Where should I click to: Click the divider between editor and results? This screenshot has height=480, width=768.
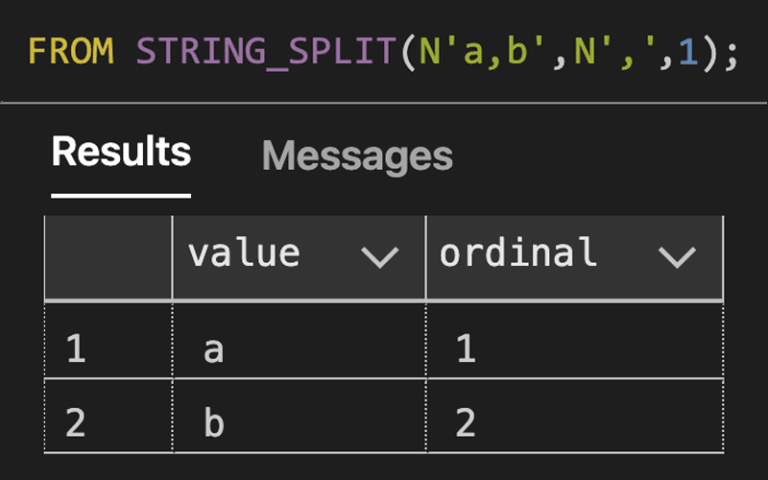pos(384,101)
